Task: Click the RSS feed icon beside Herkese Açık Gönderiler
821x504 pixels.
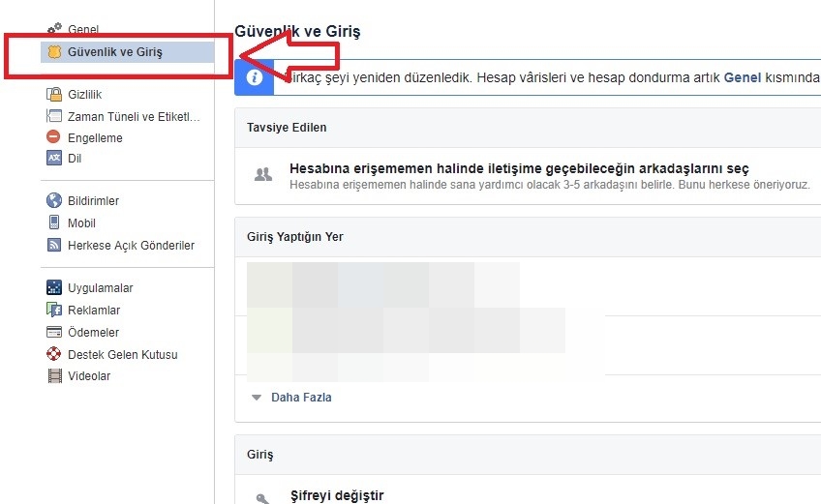Action: (x=54, y=245)
